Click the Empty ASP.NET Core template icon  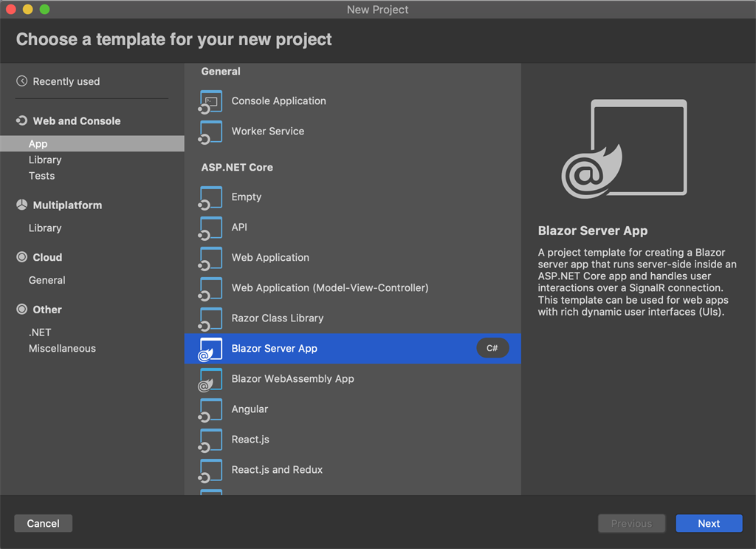(x=210, y=197)
